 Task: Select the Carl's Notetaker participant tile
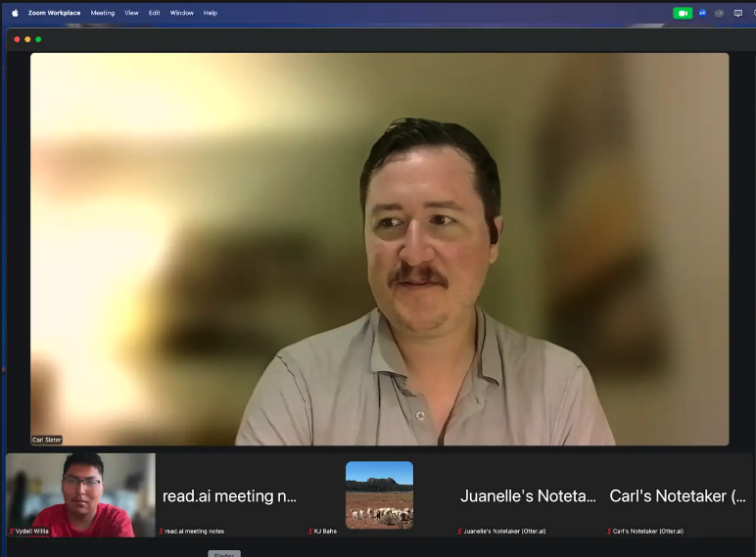pyautogui.click(x=677, y=495)
